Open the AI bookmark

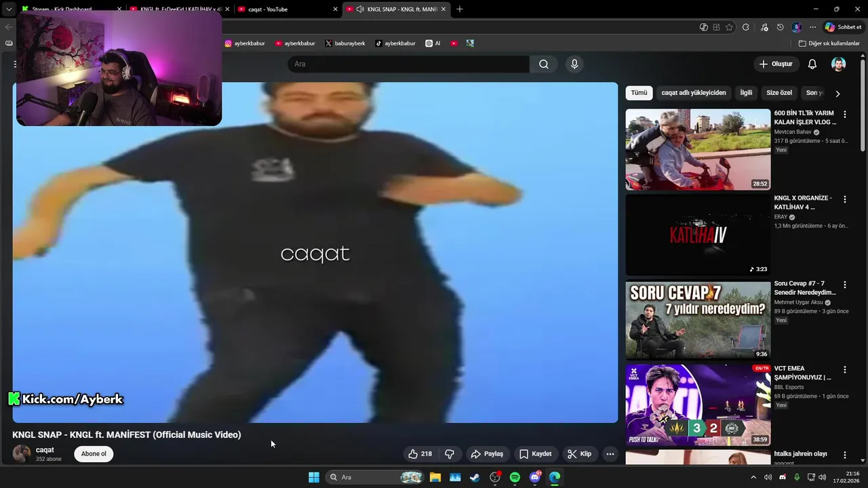point(433,43)
